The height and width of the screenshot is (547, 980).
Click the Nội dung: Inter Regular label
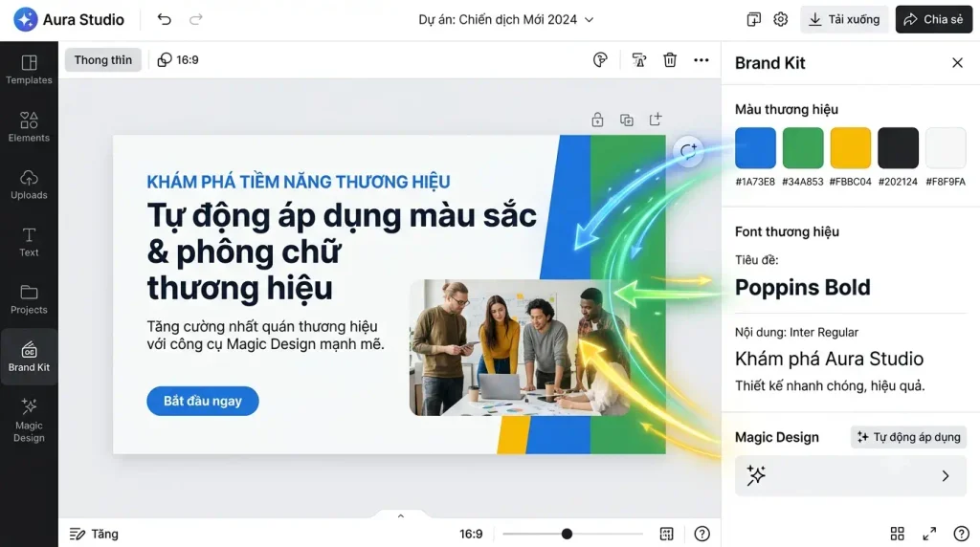coord(796,332)
